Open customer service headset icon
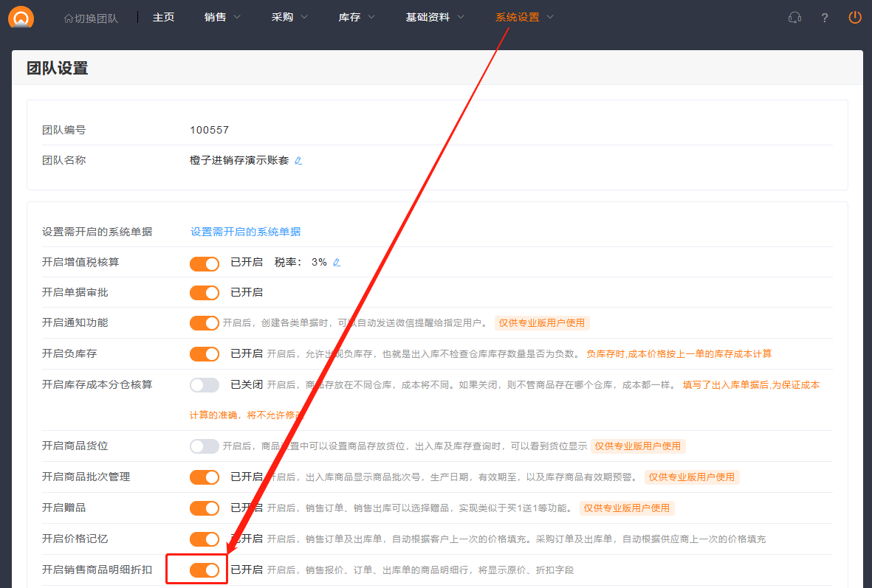The width and height of the screenshot is (872, 588). point(794,18)
